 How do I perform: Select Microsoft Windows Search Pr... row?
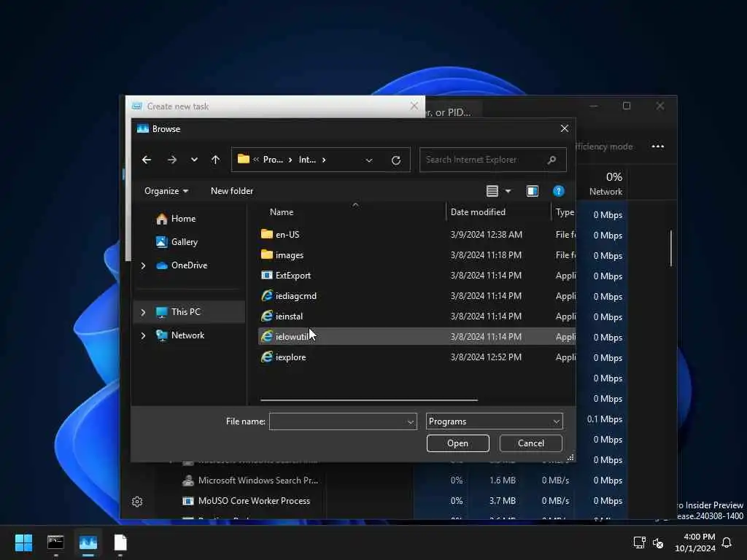point(258,481)
